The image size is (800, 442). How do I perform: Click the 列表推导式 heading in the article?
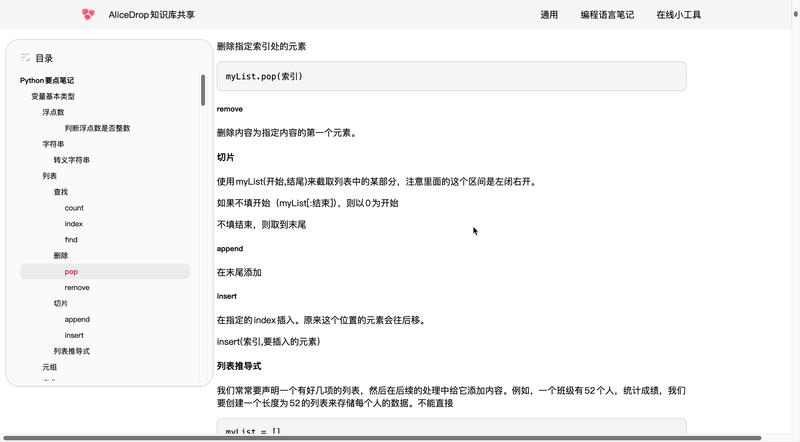[239, 366]
